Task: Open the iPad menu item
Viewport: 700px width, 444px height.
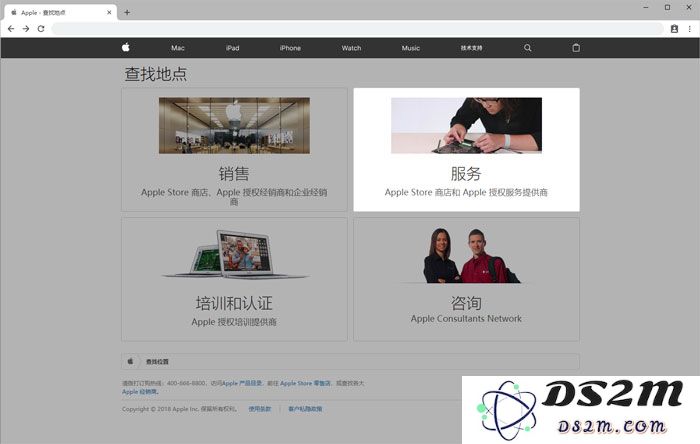Action: click(233, 48)
